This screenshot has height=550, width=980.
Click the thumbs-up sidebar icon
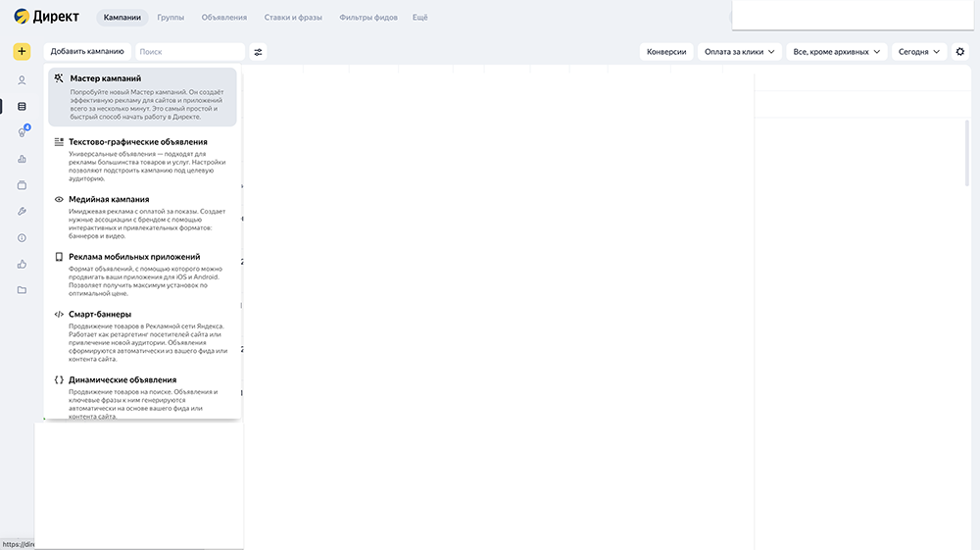[x=22, y=264]
